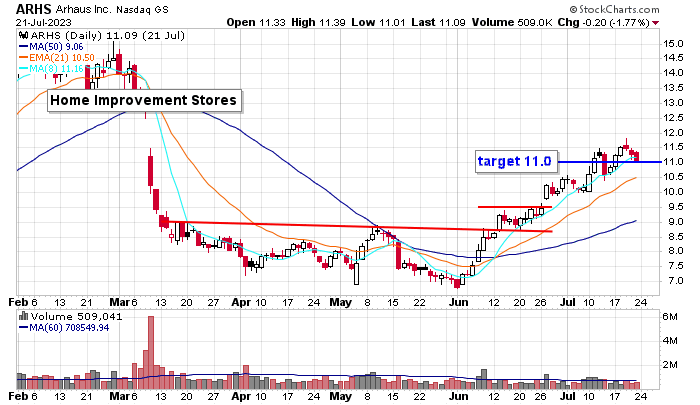Select the short red line at 9.5
This screenshot has height=405, width=700.
click(x=514, y=207)
